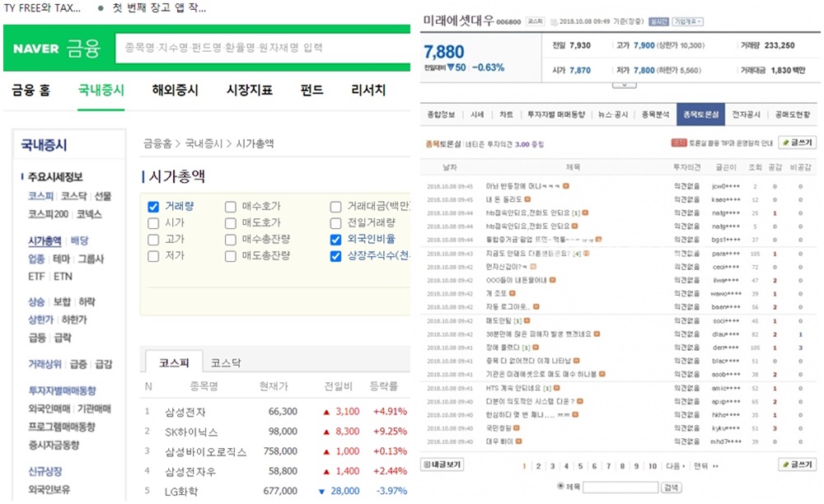Click the 금융홈 breadcrumb link
The image size is (824, 504).
coord(157,143)
